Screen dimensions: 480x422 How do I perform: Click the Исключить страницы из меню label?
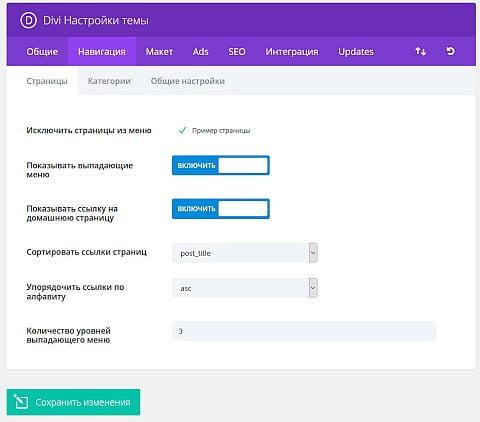click(x=89, y=130)
